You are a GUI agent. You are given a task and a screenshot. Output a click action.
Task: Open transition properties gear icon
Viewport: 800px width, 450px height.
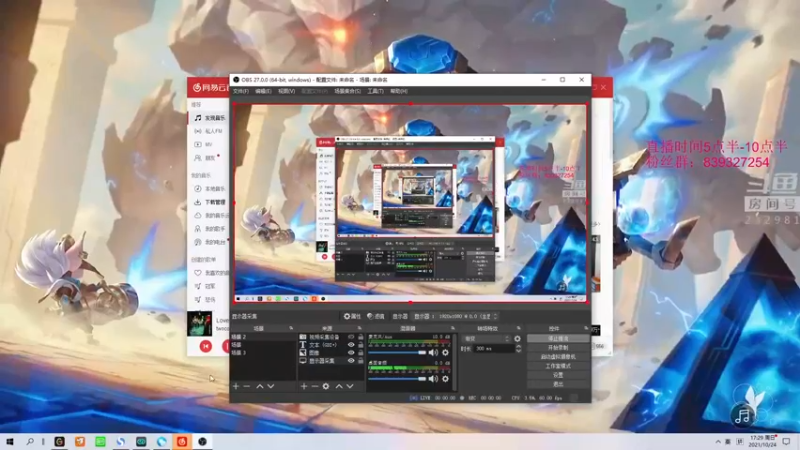517,339
